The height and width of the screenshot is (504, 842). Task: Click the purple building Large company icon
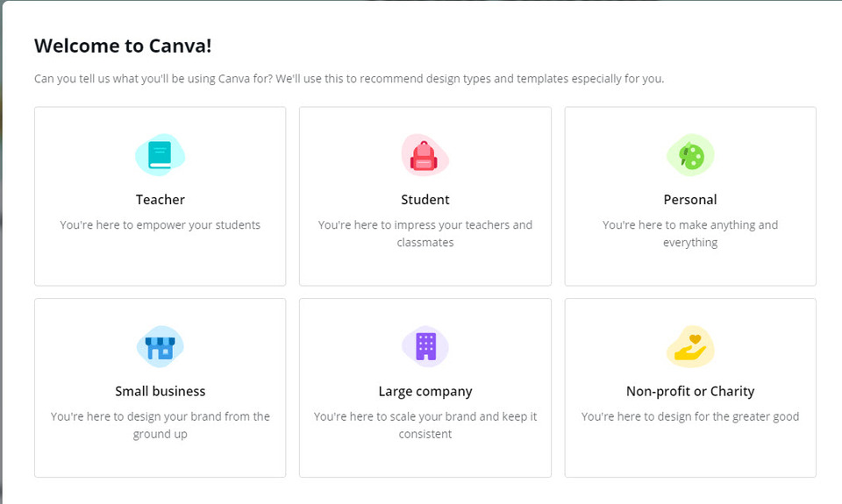pyautogui.click(x=425, y=347)
